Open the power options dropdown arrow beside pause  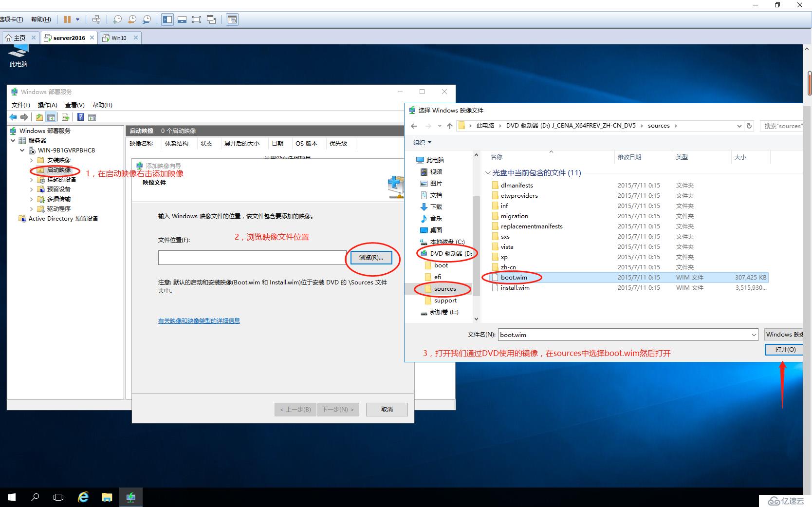pos(77,19)
